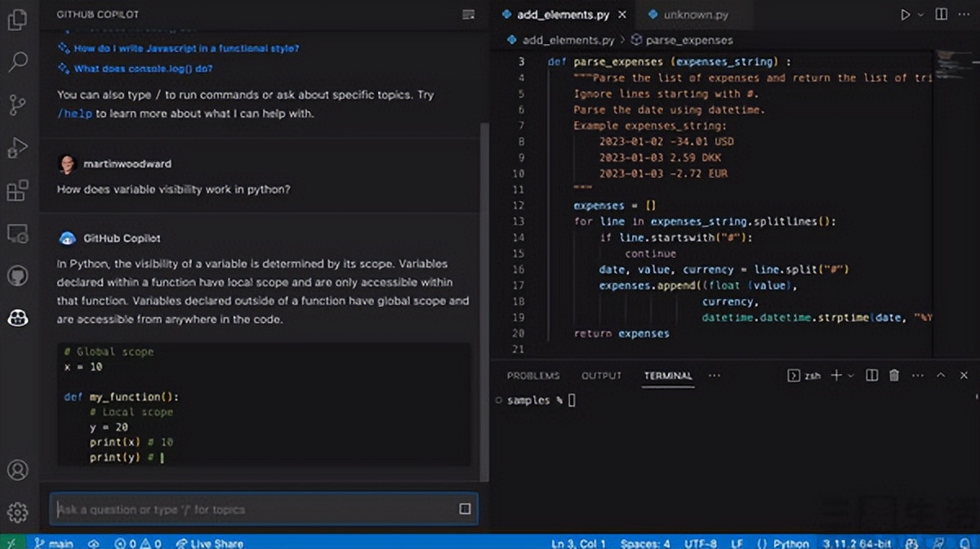Change file encoding via UTF-8
This screenshot has height=549, width=980.
pyautogui.click(x=702, y=542)
